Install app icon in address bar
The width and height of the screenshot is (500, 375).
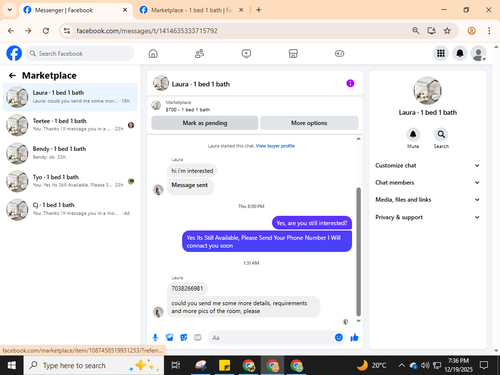(x=431, y=31)
